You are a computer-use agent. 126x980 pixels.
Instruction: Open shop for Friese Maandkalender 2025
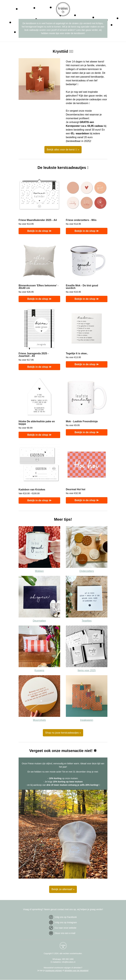[39, 231]
